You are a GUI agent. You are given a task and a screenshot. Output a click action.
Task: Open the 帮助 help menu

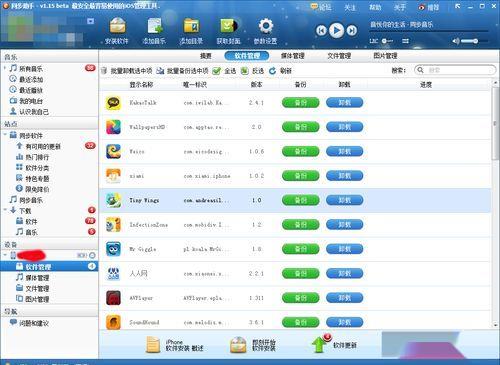[375, 7]
